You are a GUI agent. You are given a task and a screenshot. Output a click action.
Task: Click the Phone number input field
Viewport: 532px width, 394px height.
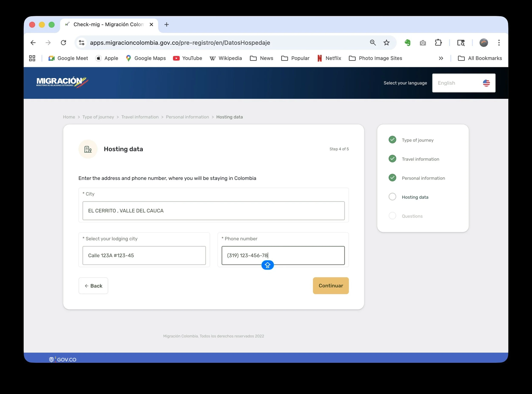283,255
